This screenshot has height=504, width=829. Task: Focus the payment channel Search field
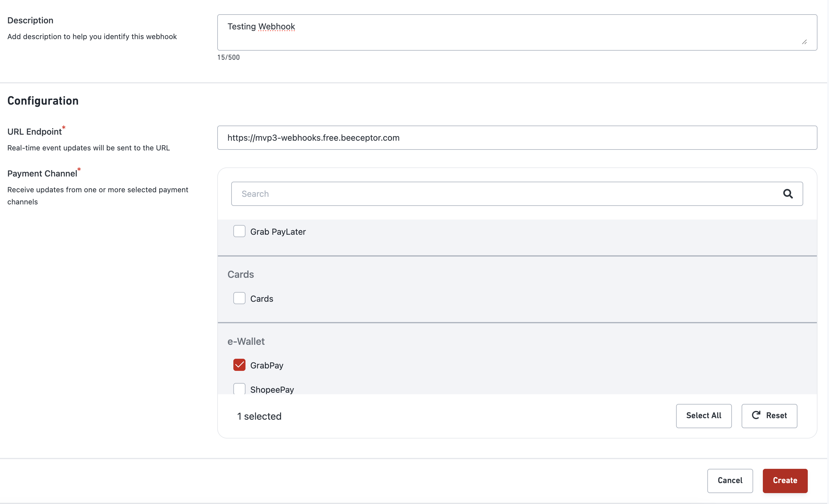(x=505, y=194)
